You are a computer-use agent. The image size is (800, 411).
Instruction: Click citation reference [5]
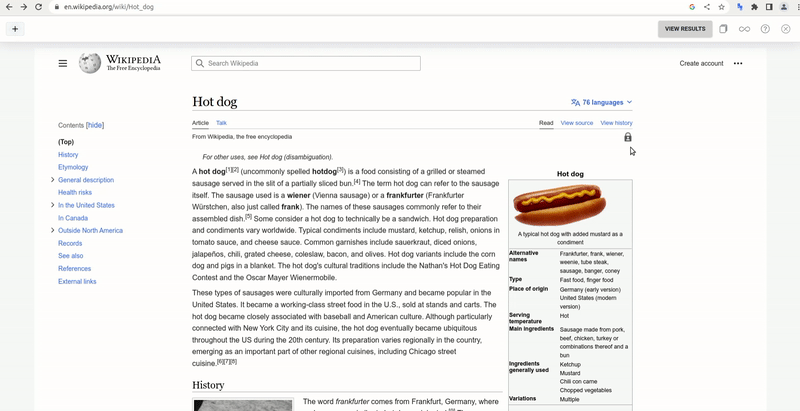[x=248, y=216]
